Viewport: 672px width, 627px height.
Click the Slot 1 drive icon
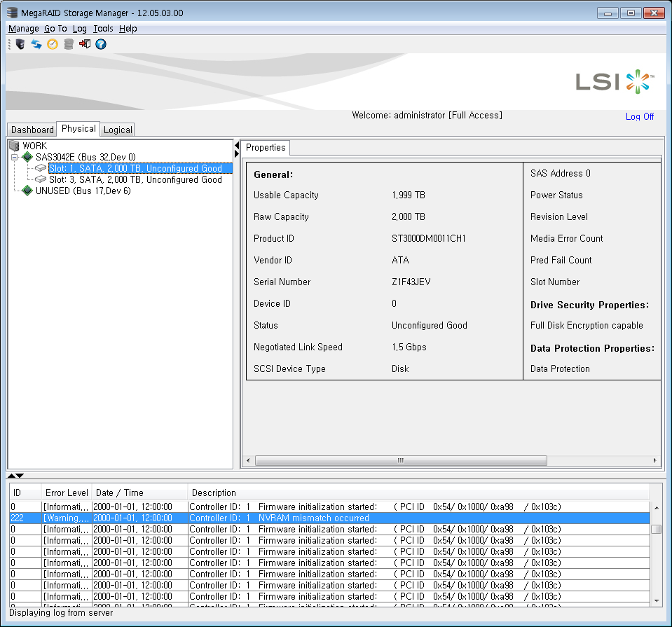click(x=41, y=168)
